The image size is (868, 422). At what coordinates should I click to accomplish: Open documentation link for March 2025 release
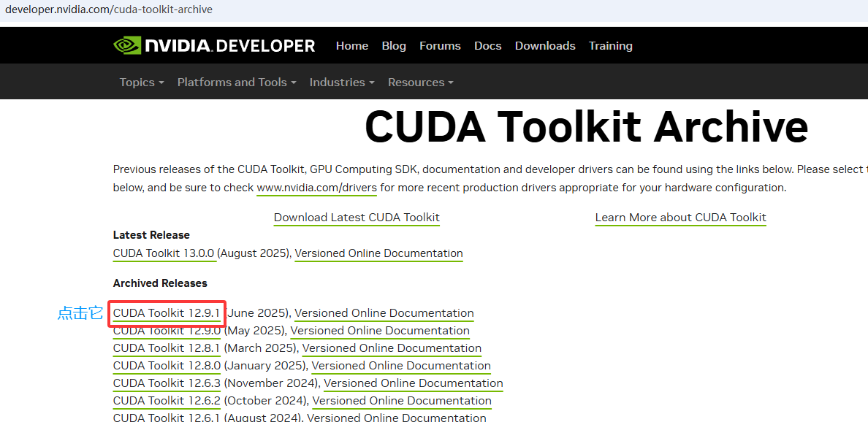click(392, 348)
